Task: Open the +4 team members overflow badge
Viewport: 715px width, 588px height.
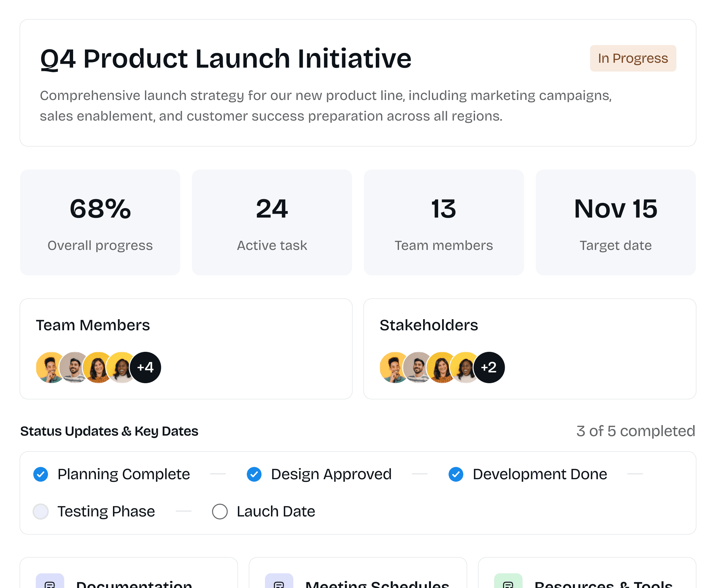Action: pos(146,367)
